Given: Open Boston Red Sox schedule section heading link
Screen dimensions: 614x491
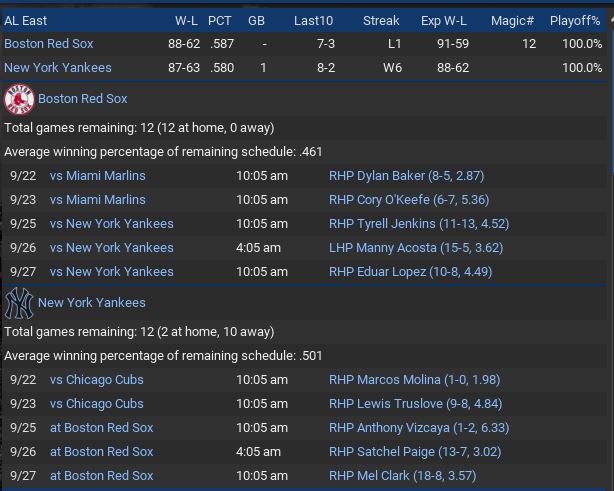Looking at the screenshot, I should 83,99.
